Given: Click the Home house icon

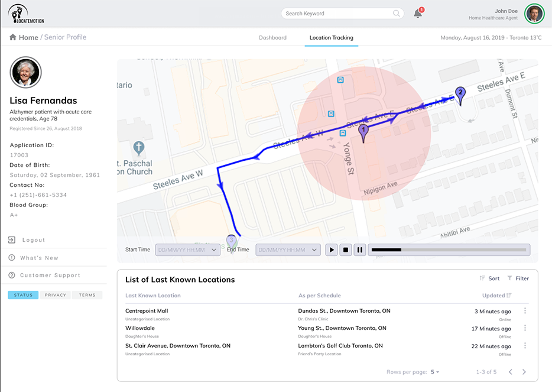Looking at the screenshot, I should point(13,37).
